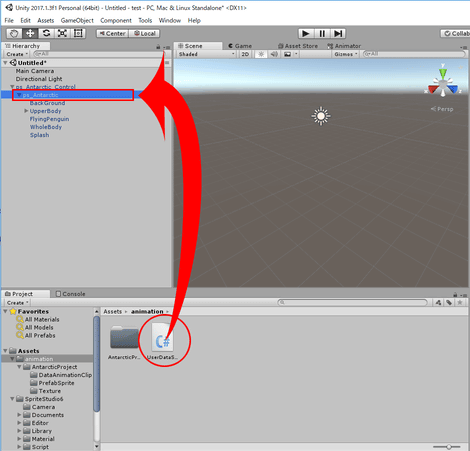Open the Component menu

(x=116, y=20)
